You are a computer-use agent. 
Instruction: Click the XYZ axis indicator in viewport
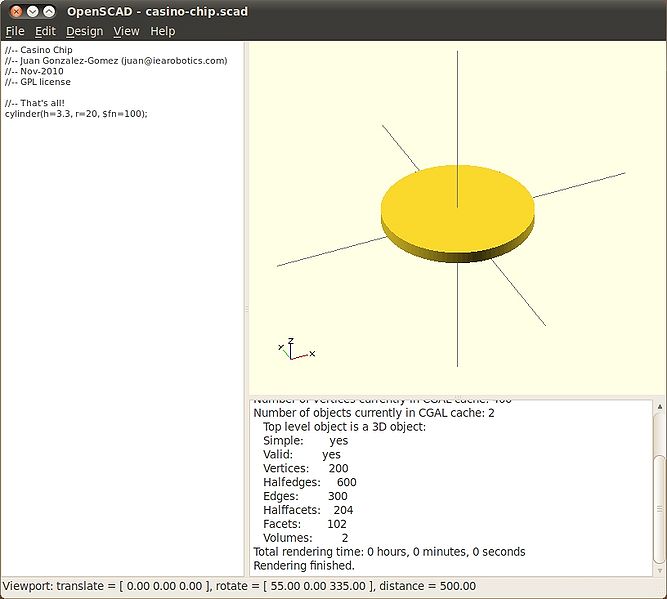(292, 349)
